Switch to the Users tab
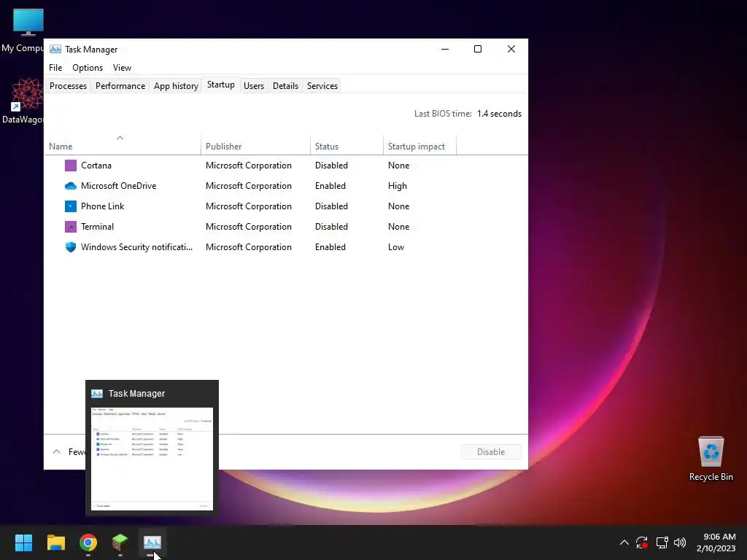The image size is (747, 560). click(x=253, y=86)
